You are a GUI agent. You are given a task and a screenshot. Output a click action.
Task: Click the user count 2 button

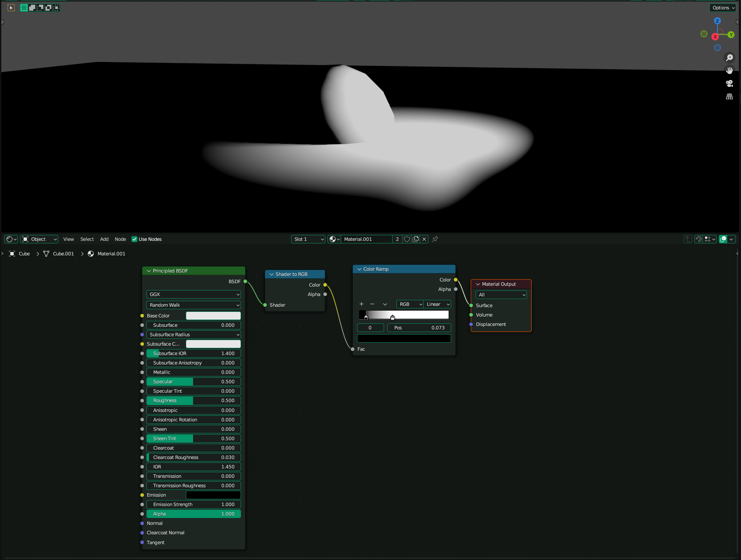(x=397, y=239)
